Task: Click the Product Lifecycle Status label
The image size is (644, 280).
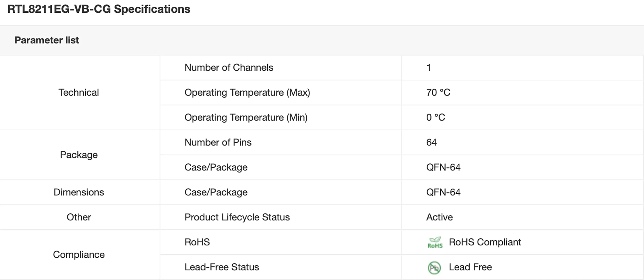Action: pos(237,217)
